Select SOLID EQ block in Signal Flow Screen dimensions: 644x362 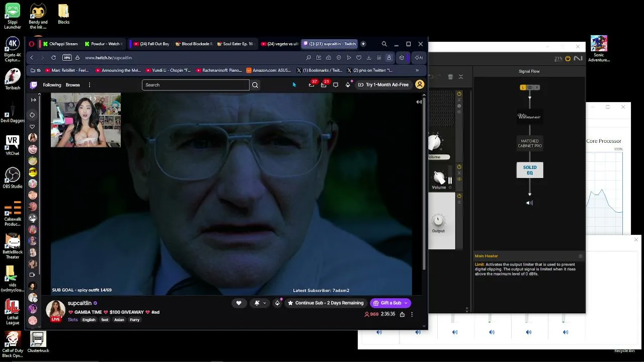click(x=530, y=170)
